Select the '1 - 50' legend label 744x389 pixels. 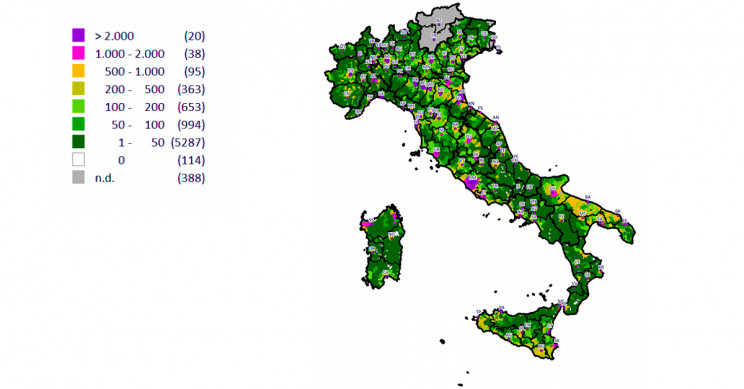tap(141, 142)
